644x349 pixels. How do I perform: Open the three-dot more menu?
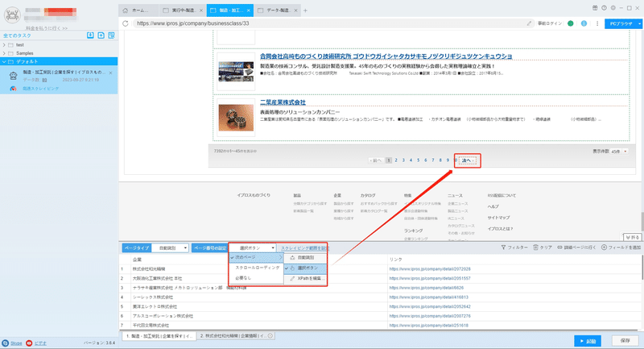click(597, 23)
